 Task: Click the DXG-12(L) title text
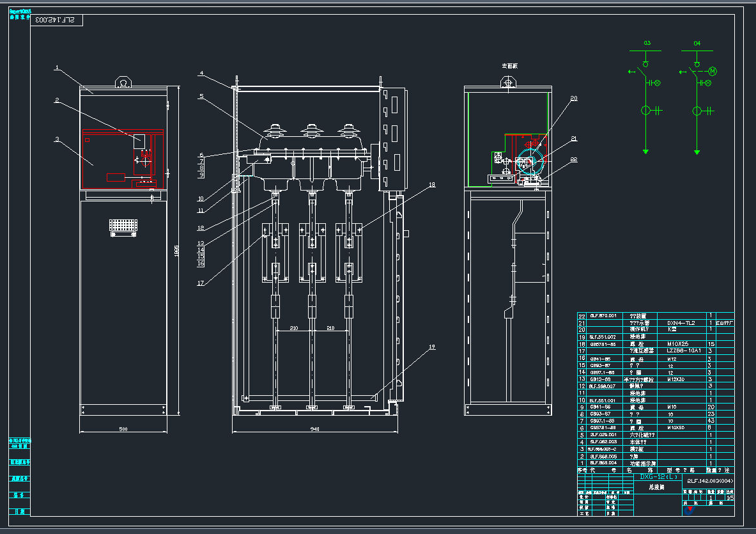[x=658, y=477]
